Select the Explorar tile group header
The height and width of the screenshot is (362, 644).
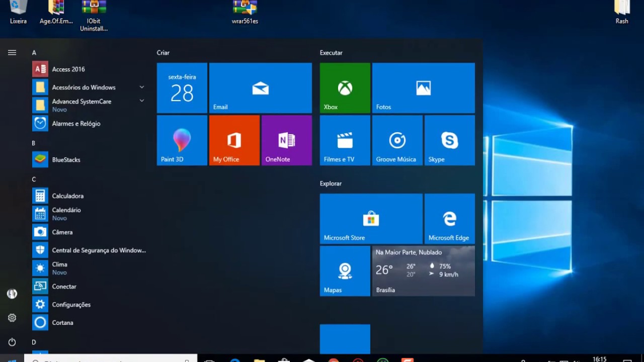[331, 184]
